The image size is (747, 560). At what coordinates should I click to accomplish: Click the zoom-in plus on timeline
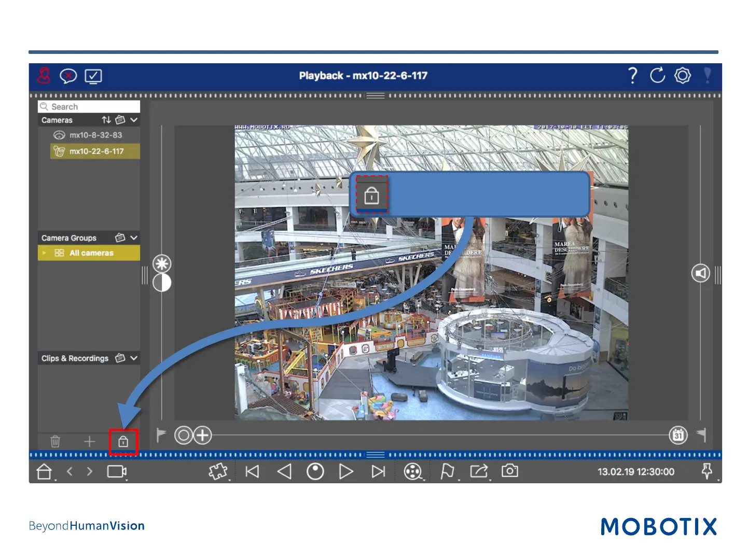(x=202, y=435)
